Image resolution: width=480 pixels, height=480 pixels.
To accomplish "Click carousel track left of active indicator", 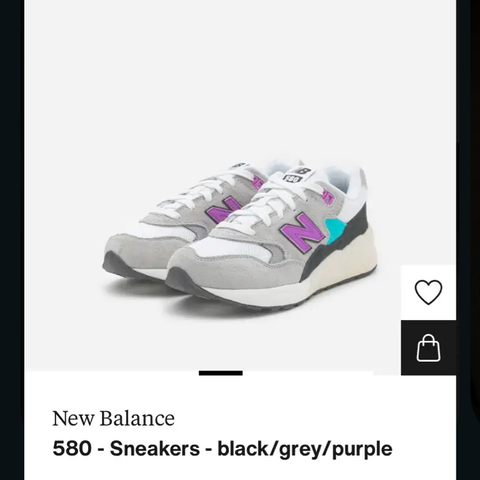I will [x=112, y=373].
